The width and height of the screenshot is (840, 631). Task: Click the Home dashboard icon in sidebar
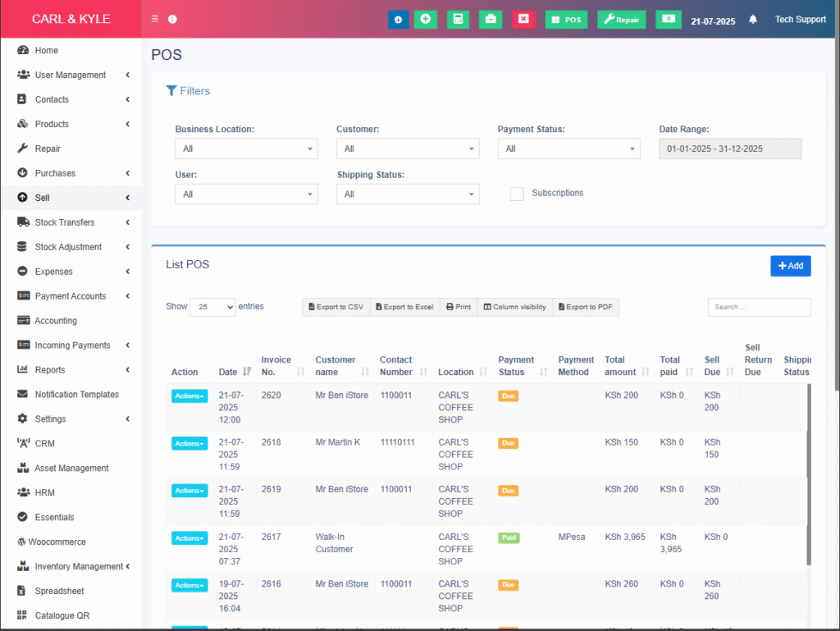pyautogui.click(x=22, y=50)
